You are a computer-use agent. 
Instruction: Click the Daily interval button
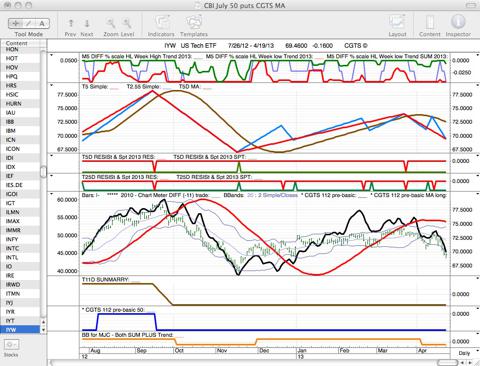[464, 353]
